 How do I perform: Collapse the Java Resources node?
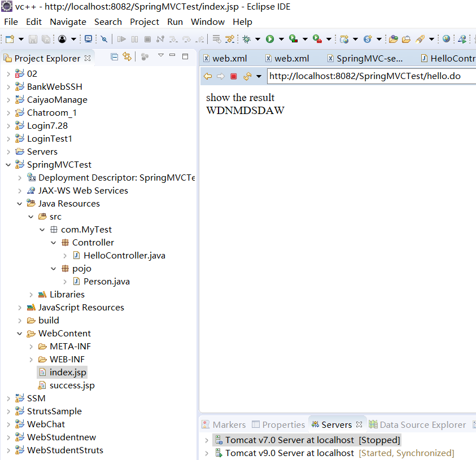click(19, 204)
